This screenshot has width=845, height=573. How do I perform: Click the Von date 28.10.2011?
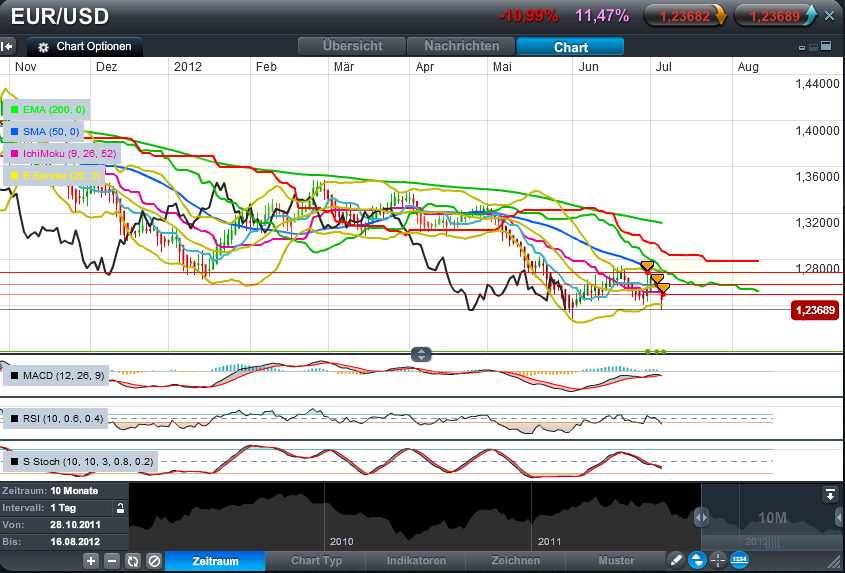(75, 525)
